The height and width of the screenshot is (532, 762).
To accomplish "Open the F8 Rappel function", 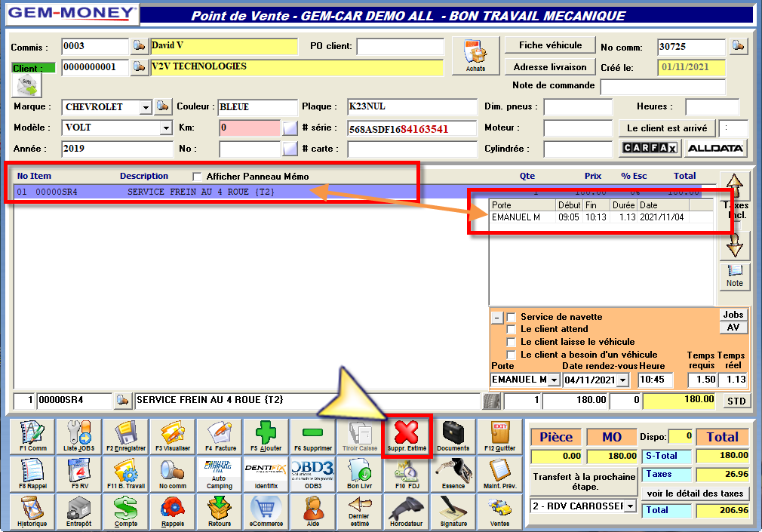I will (32, 474).
